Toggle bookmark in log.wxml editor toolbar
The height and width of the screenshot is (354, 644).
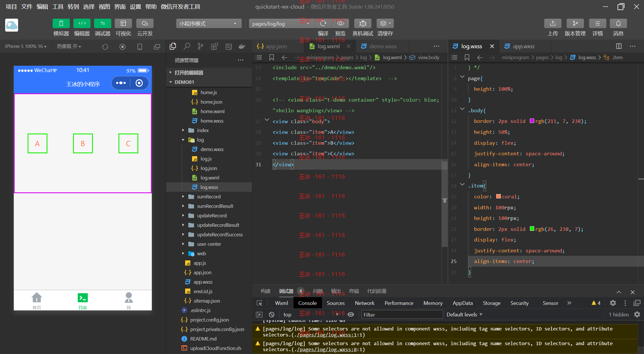[x=272, y=57]
